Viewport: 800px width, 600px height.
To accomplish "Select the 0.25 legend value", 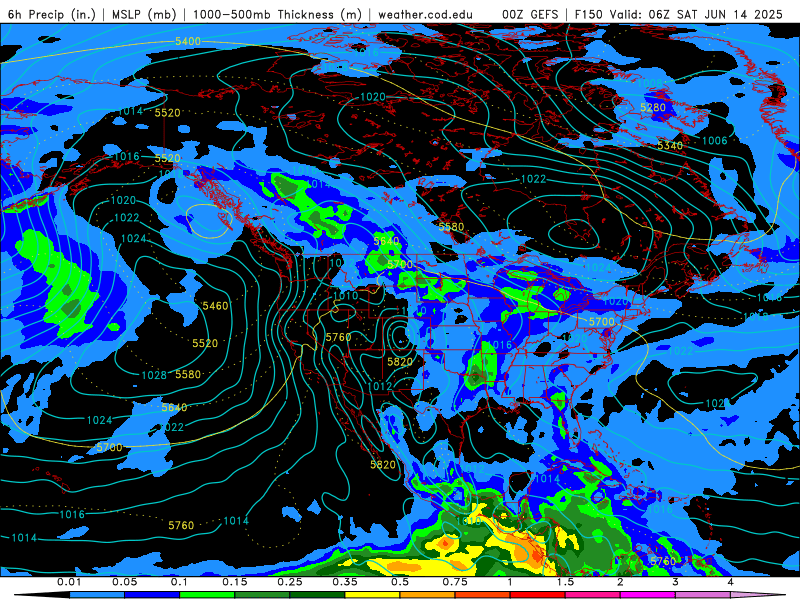I will click(290, 582).
